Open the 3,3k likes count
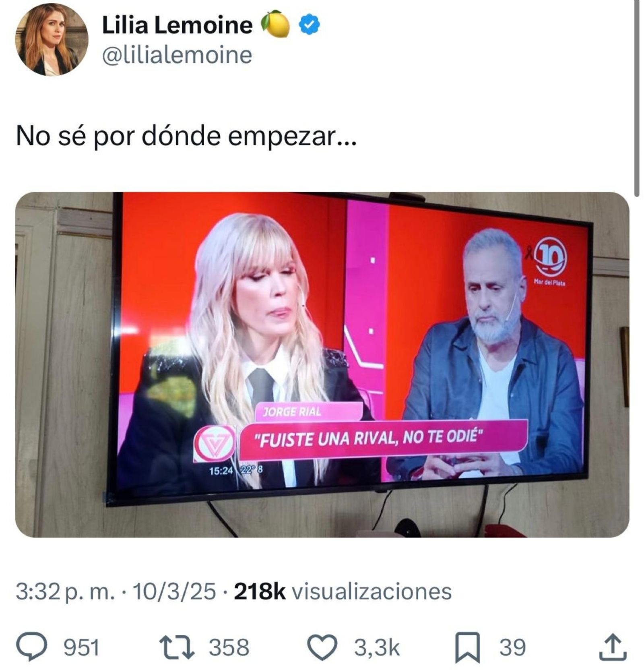Viewport: 644px width, 670px height. point(377,647)
